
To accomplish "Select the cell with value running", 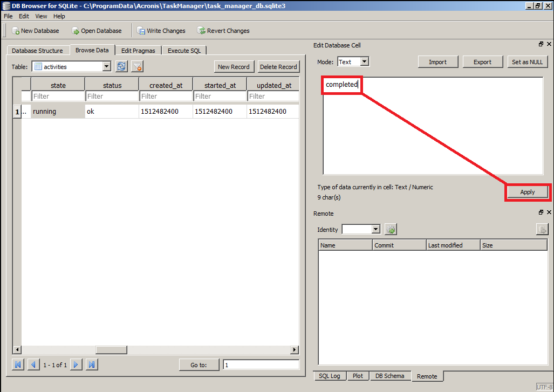I will click(x=58, y=111).
